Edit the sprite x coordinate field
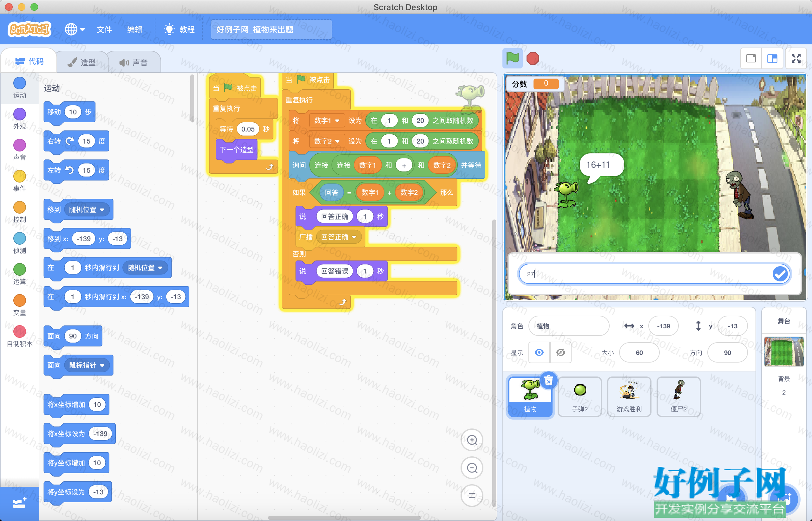812x521 pixels. coord(663,326)
